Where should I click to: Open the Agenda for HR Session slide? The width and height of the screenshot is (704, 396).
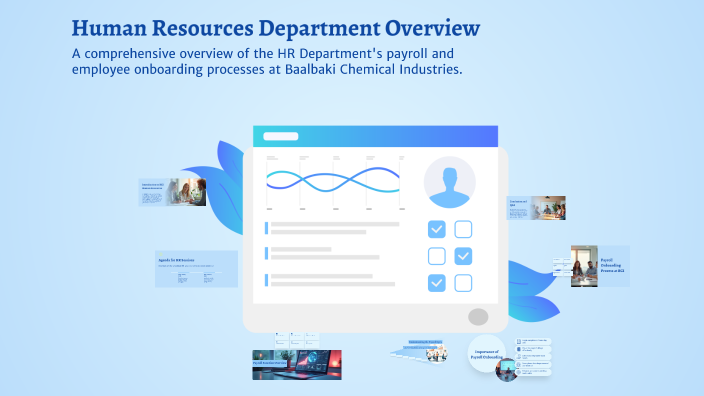pos(196,269)
